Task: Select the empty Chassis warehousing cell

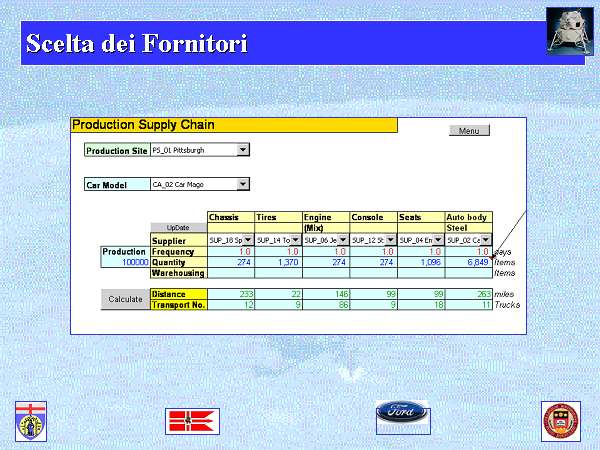Action: pos(231,273)
